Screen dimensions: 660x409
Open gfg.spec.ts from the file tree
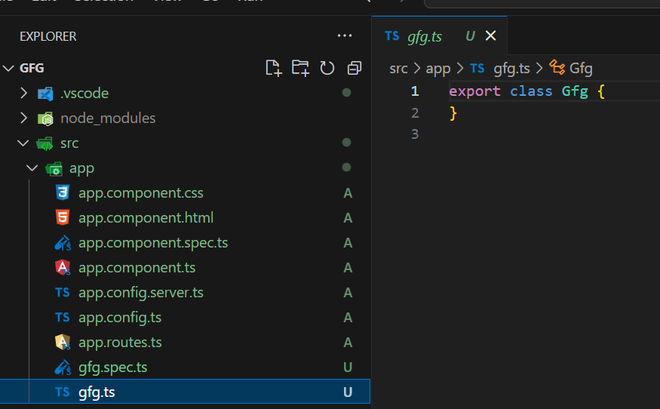pyautogui.click(x=113, y=367)
